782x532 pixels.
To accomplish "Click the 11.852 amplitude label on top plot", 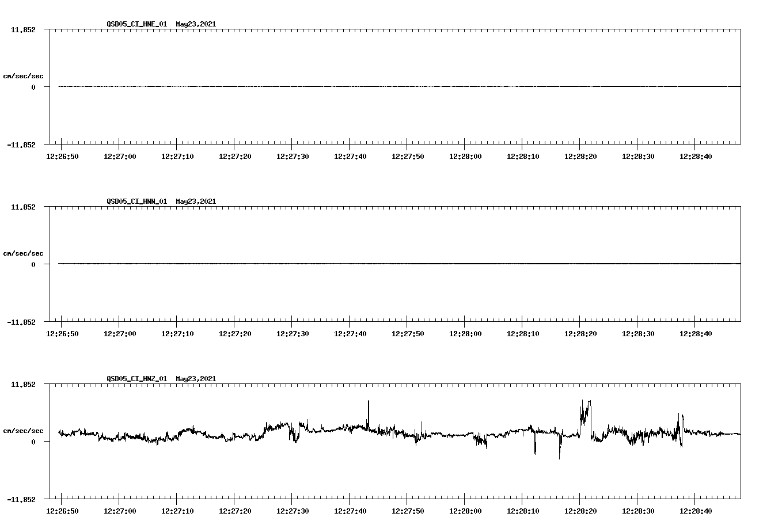I will (24, 29).
